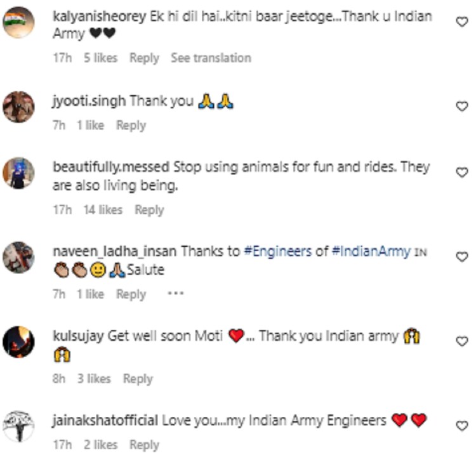
Task: View the 5 likes on kalyanisheorey's comment
Action: (100, 58)
